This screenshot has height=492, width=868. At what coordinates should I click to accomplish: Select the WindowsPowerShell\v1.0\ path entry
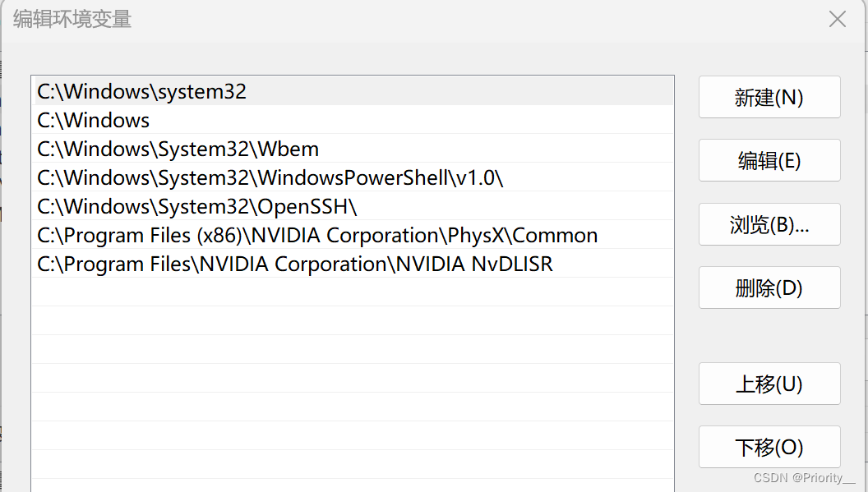pos(353,177)
